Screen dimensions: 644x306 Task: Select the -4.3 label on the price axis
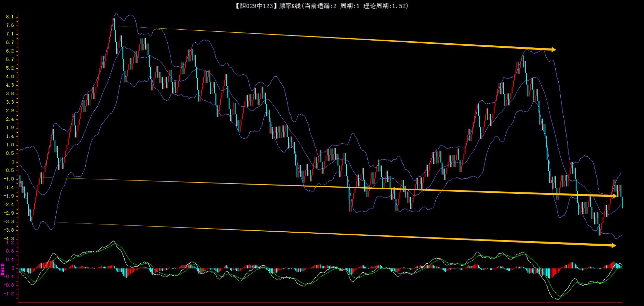[x=9, y=238]
